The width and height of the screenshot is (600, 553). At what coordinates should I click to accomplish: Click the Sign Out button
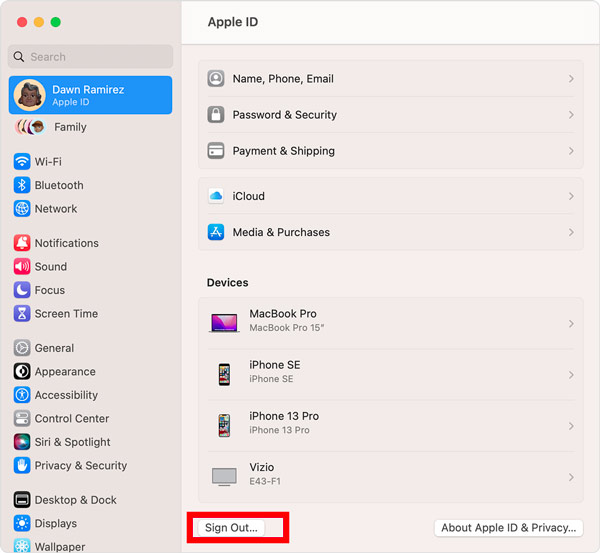231,528
